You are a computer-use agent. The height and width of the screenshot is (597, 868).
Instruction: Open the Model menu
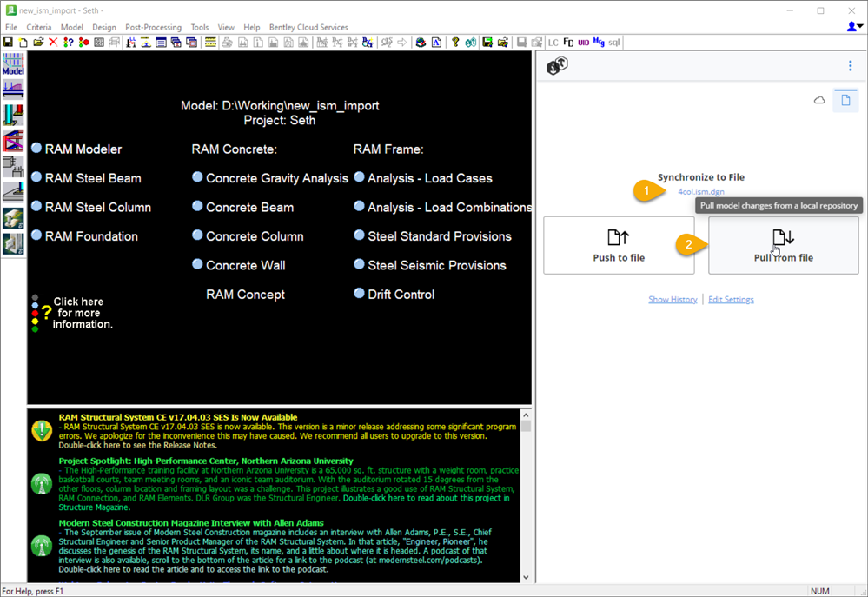[72, 27]
